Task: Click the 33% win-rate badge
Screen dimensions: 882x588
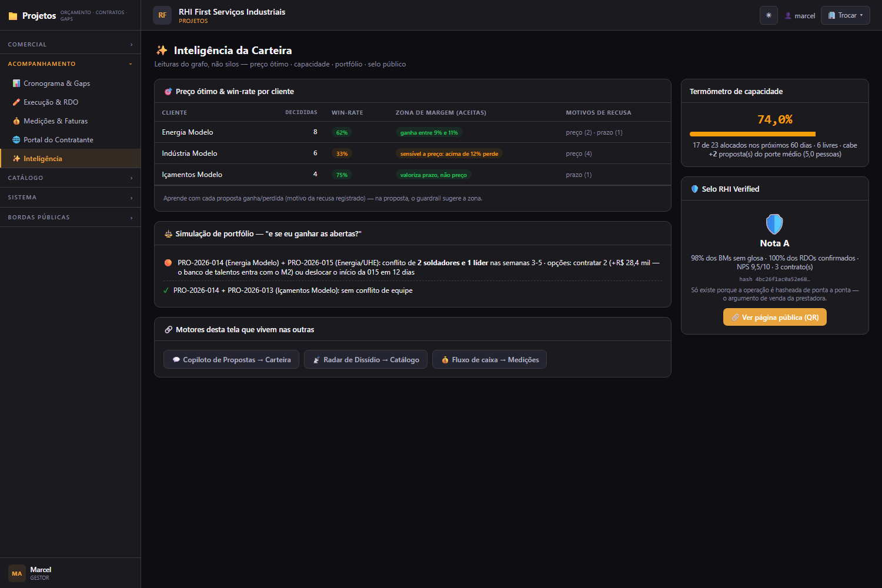Action: (x=342, y=154)
